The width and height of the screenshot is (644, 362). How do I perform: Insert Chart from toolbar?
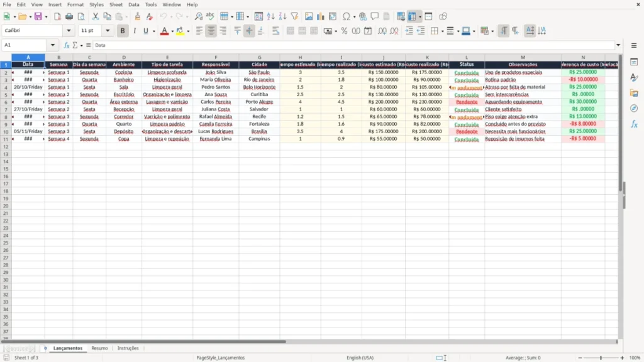click(x=320, y=16)
